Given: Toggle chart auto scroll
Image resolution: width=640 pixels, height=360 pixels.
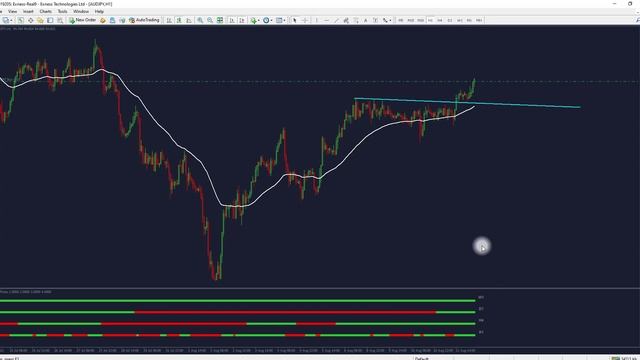Looking at the screenshot, I should pos(232,20).
